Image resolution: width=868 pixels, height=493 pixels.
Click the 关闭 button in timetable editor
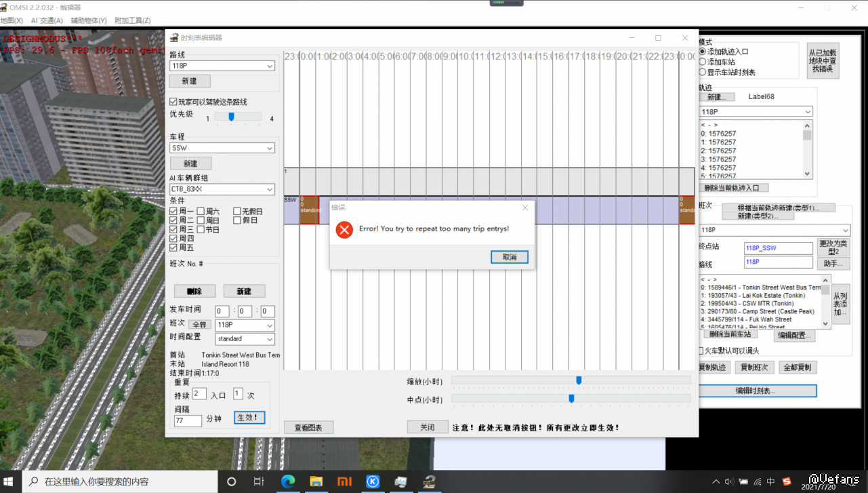428,427
